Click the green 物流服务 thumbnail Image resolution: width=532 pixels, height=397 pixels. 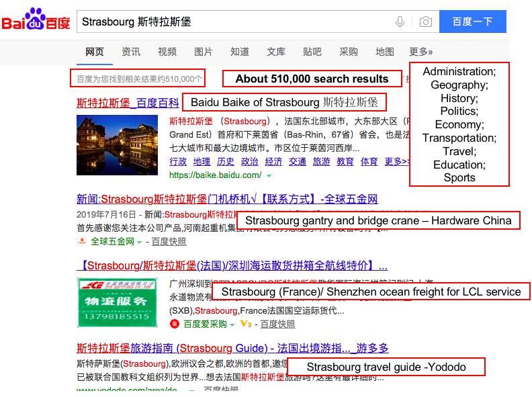(x=117, y=302)
